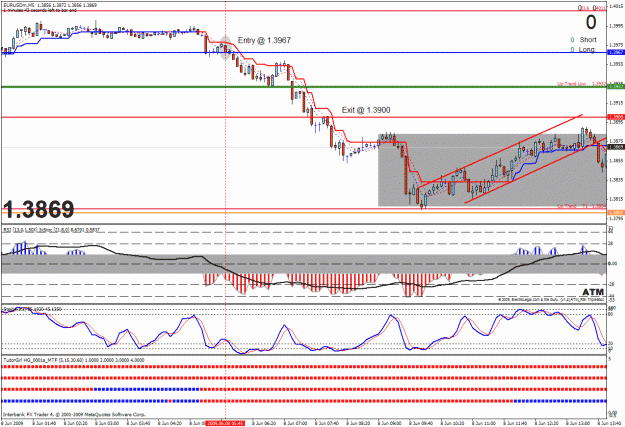The width and height of the screenshot is (625, 427).
Task: Click the 0.00 level value on RSI axis
Action: [x=613, y=264]
